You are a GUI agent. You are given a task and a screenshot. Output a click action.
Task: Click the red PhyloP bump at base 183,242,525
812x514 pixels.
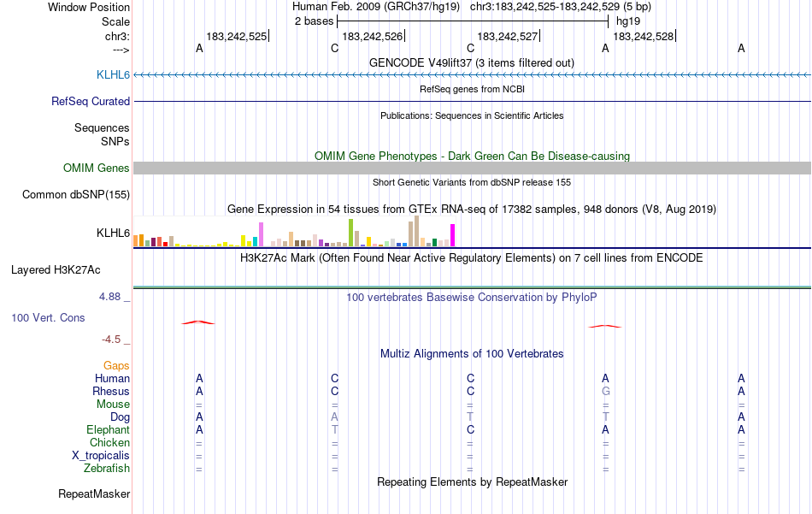tap(197, 322)
